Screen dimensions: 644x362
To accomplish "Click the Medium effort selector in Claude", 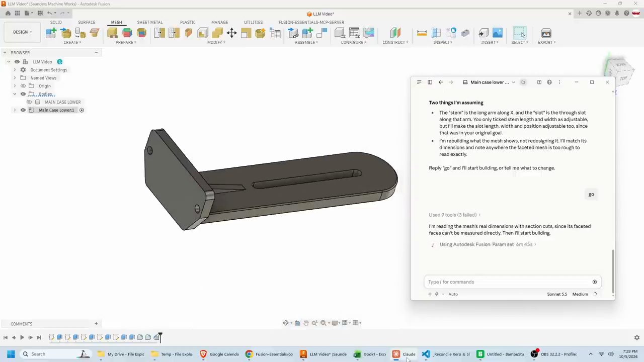I will 580,294.
